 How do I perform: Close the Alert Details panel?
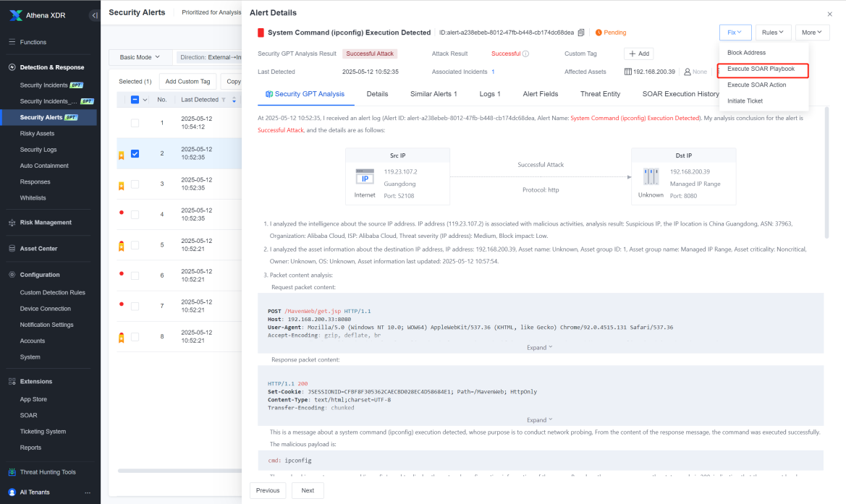830,14
